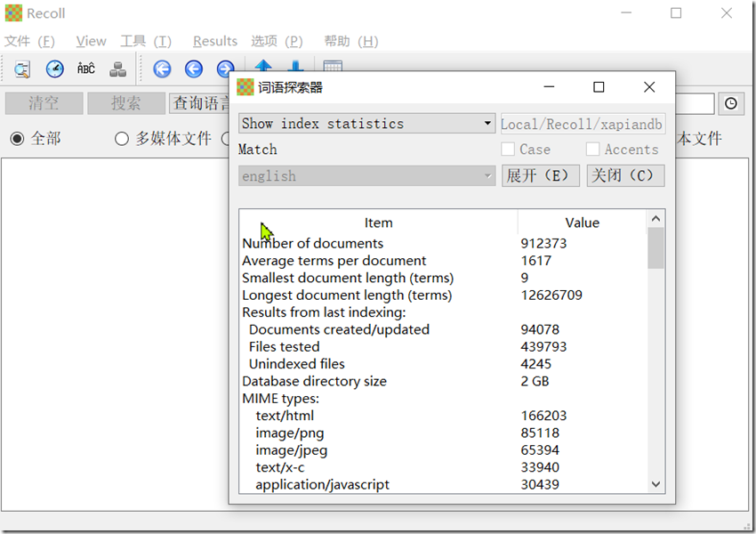The image size is (756, 534).
Task: Click the statistics list vertical scrollbar thumb
Action: 656,248
